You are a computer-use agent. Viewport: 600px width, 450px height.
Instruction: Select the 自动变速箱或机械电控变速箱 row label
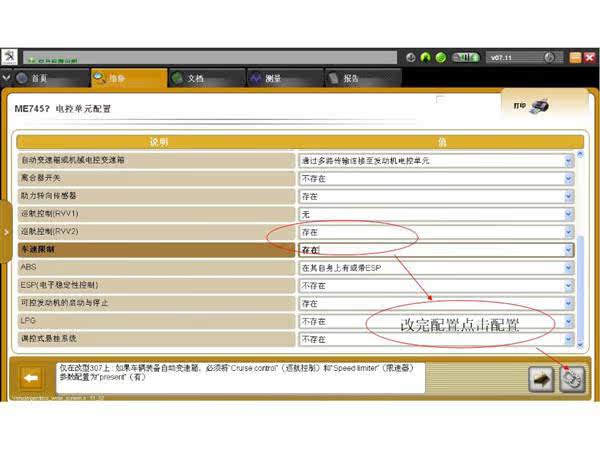[156, 160]
